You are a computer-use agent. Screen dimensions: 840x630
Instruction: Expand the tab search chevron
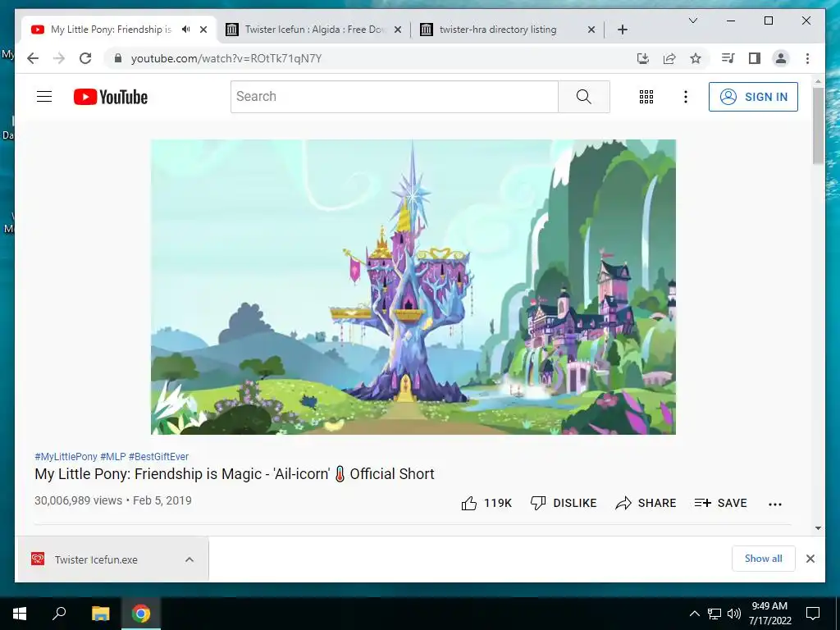(692, 21)
